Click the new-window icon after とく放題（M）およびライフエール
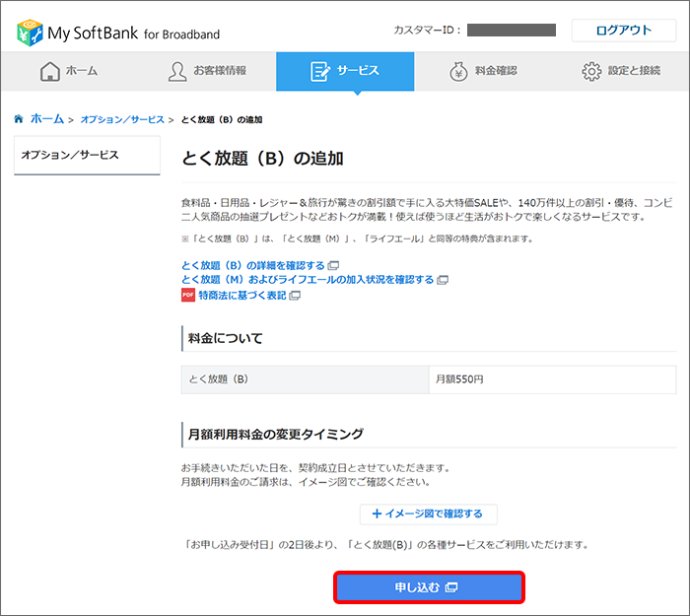The width and height of the screenshot is (690, 616). [x=443, y=280]
